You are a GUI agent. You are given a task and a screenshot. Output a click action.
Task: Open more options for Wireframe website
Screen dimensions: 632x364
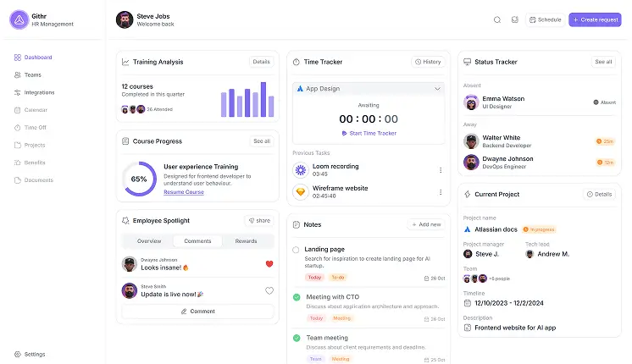[441, 192]
